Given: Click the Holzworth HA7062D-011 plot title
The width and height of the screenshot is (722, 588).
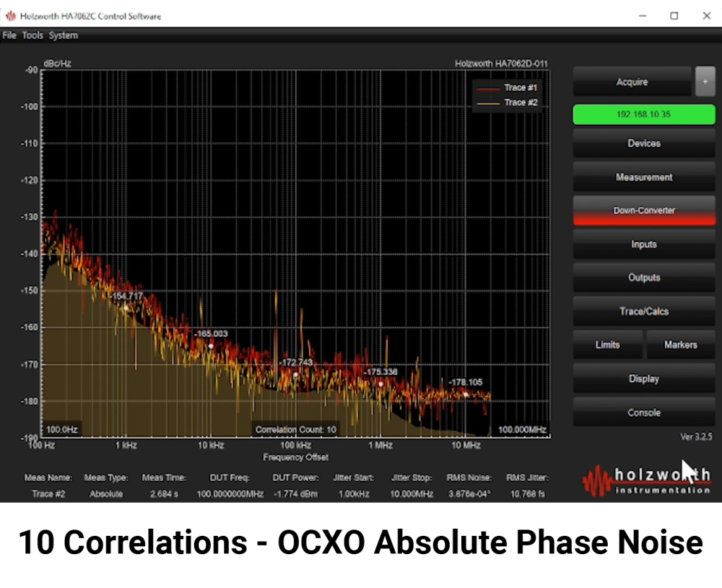Looking at the screenshot, I should (x=501, y=63).
